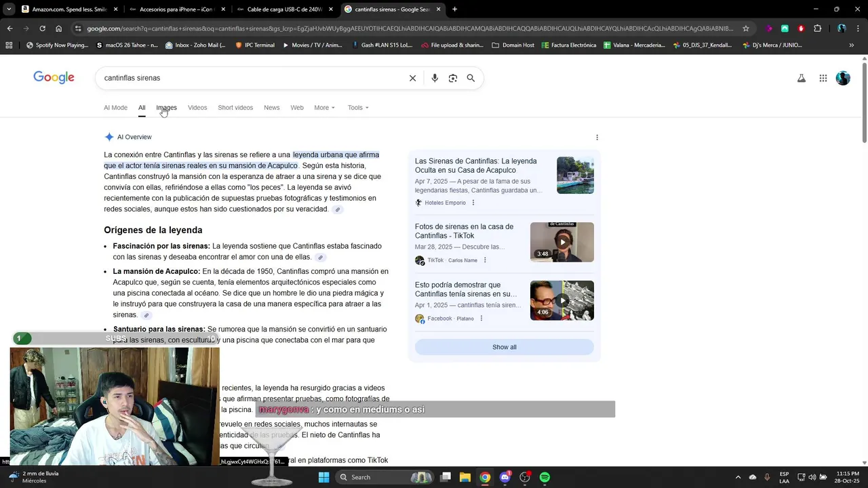This screenshot has width=868, height=488.
Task: Open Spotify Now Playing bookmark
Action: [x=57, y=45]
